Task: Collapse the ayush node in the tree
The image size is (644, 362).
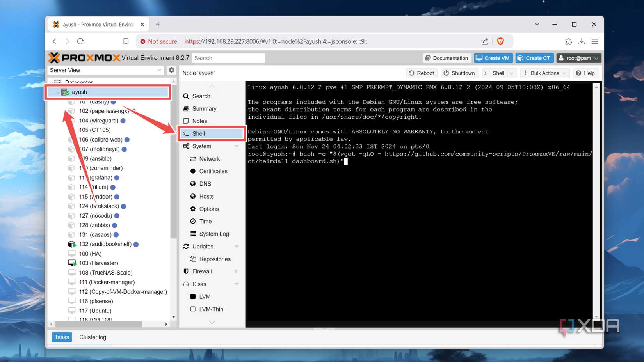Action: point(58,92)
